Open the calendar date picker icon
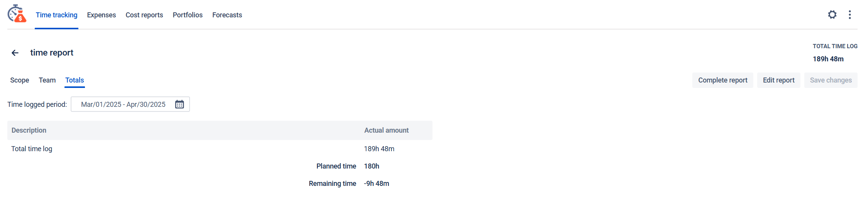Image resolution: width=868 pixels, height=199 pixels. click(x=180, y=105)
